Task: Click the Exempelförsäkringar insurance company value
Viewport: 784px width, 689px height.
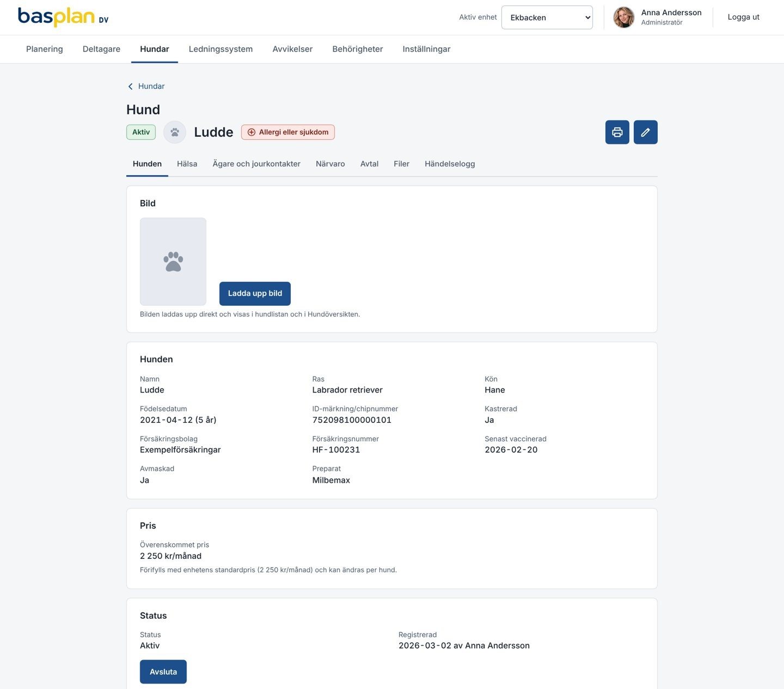Action: pyautogui.click(x=180, y=450)
